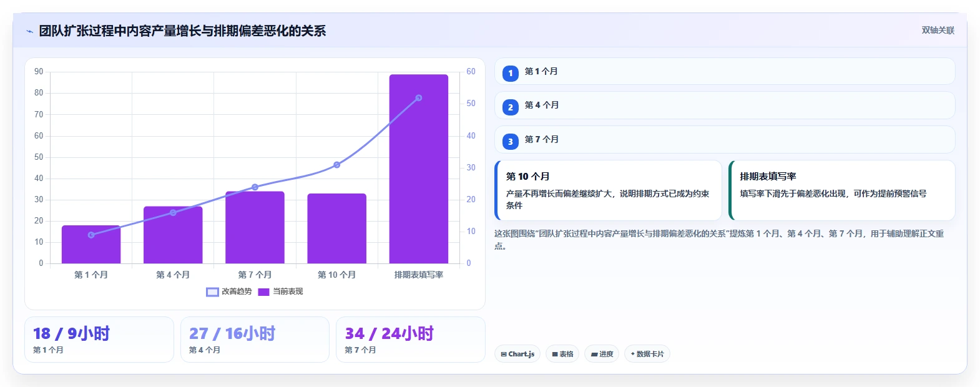
Task: Click the icon inside the 进度 tag
Action: (594, 354)
